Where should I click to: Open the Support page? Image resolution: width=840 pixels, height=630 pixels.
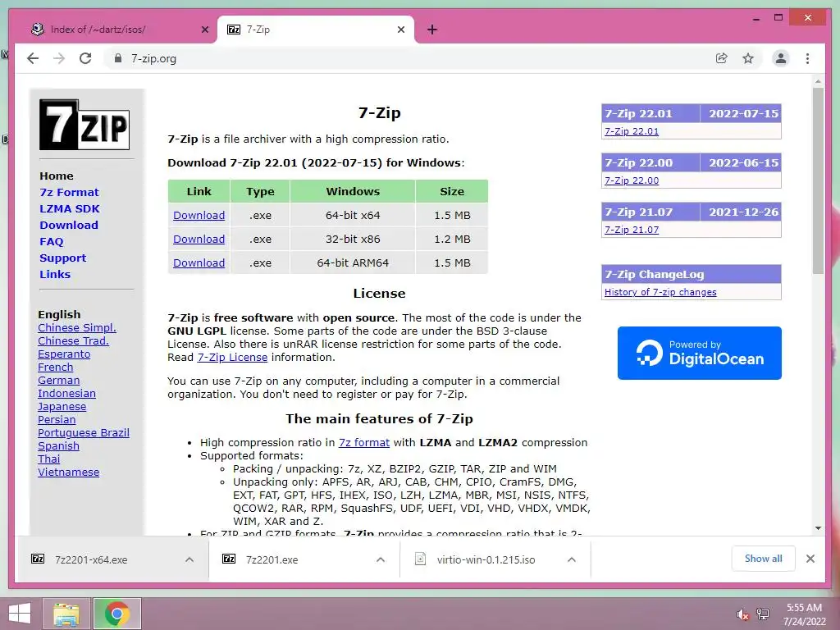(62, 258)
